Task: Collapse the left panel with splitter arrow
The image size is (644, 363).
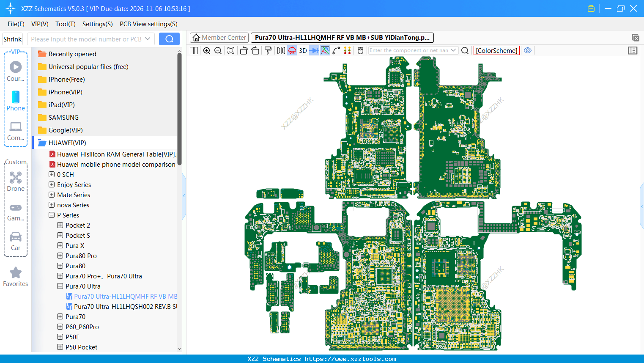Action: coord(184,196)
